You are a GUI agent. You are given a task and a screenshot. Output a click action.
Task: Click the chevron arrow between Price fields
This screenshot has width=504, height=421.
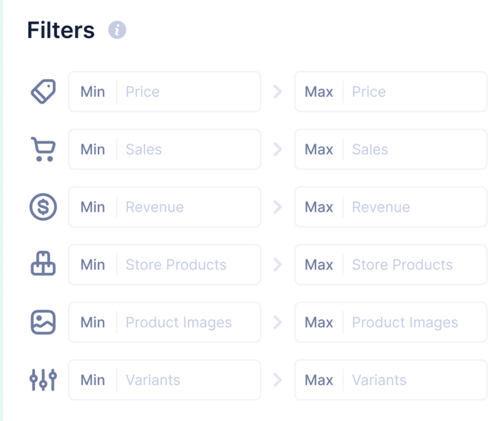[x=278, y=92]
